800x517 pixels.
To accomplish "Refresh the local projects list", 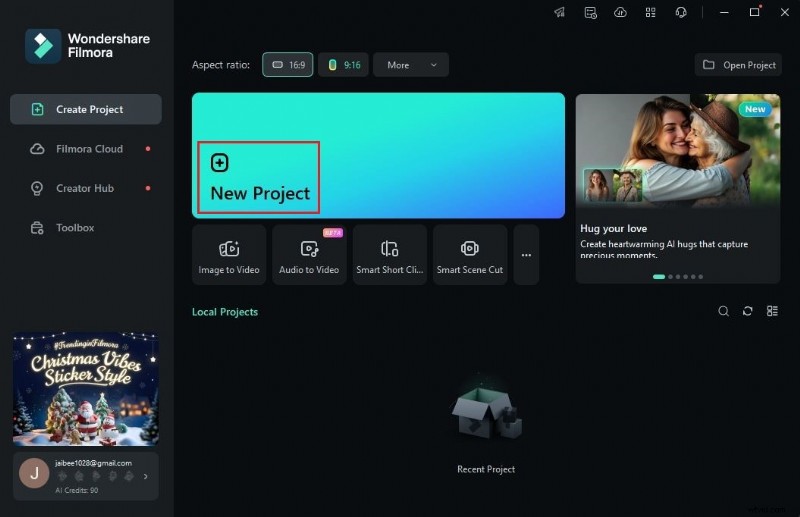I will pos(747,311).
